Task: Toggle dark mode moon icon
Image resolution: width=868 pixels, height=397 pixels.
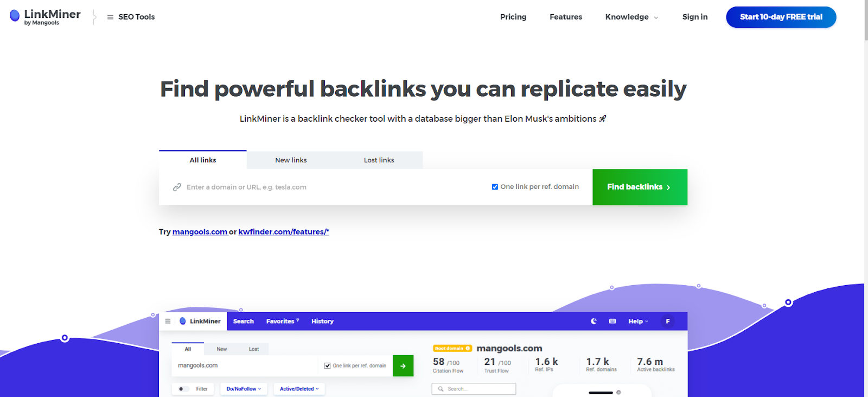Action: tap(594, 321)
